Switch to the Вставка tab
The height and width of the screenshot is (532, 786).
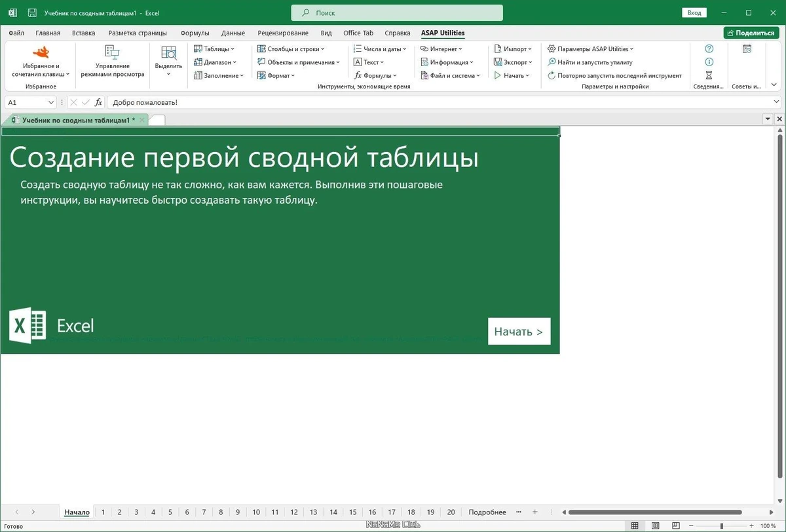83,33
